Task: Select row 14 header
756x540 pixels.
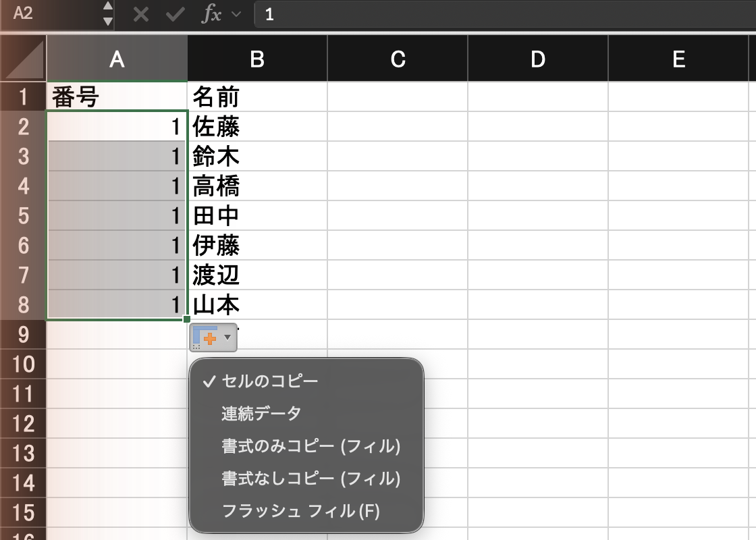Action: pyautogui.click(x=23, y=483)
